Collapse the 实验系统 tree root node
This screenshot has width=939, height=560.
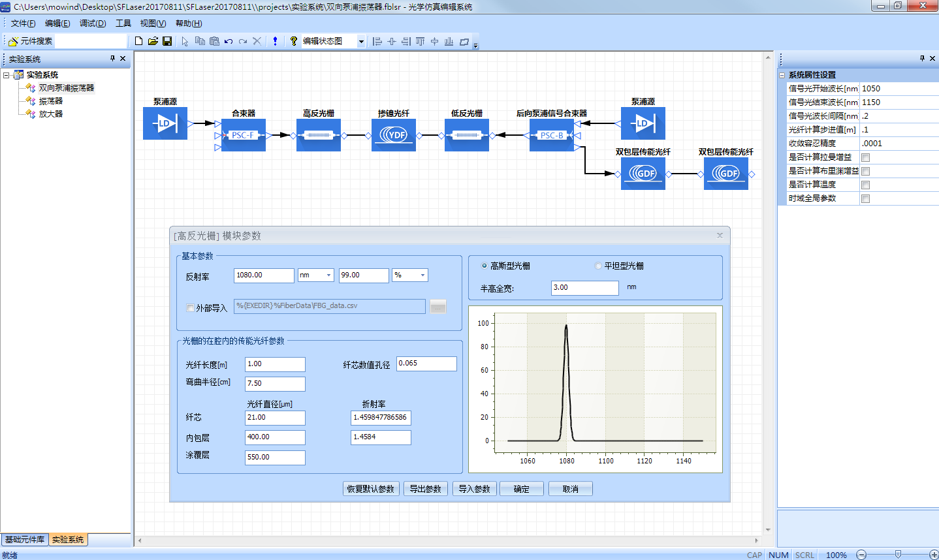(x=7, y=75)
